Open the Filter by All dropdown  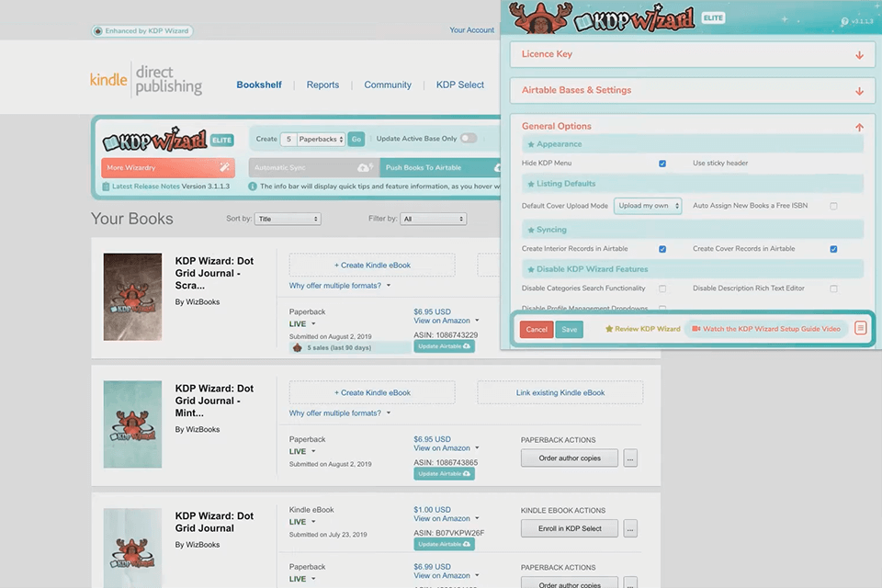point(433,219)
